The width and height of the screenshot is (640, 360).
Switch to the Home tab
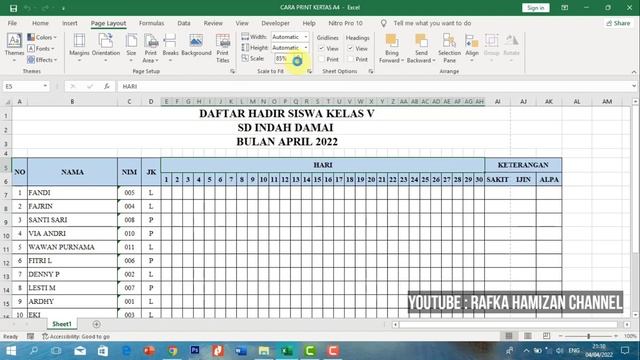[x=40, y=23]
